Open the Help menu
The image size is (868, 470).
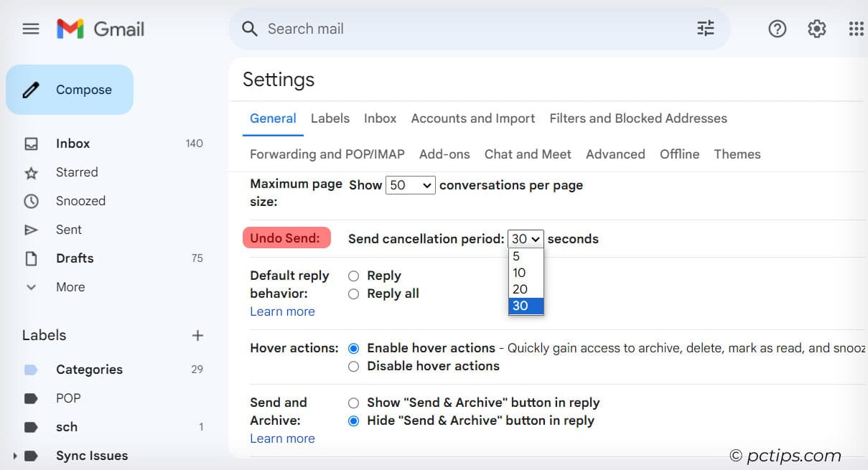[777, 29]
